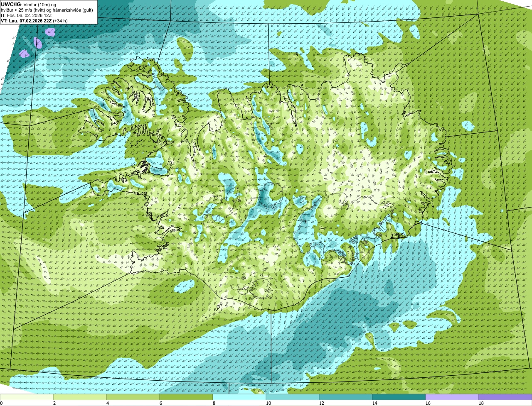Image resolution: width=532 pixels, height=406 pixels.
Task: Click the '10' tick label on the color scale
Action: click(x=268, y=403)
